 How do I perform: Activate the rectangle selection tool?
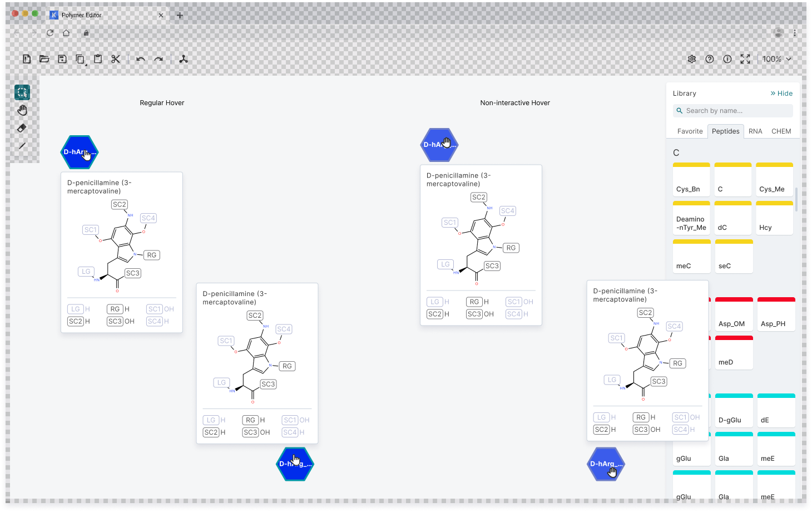click(x=22, y=92)
